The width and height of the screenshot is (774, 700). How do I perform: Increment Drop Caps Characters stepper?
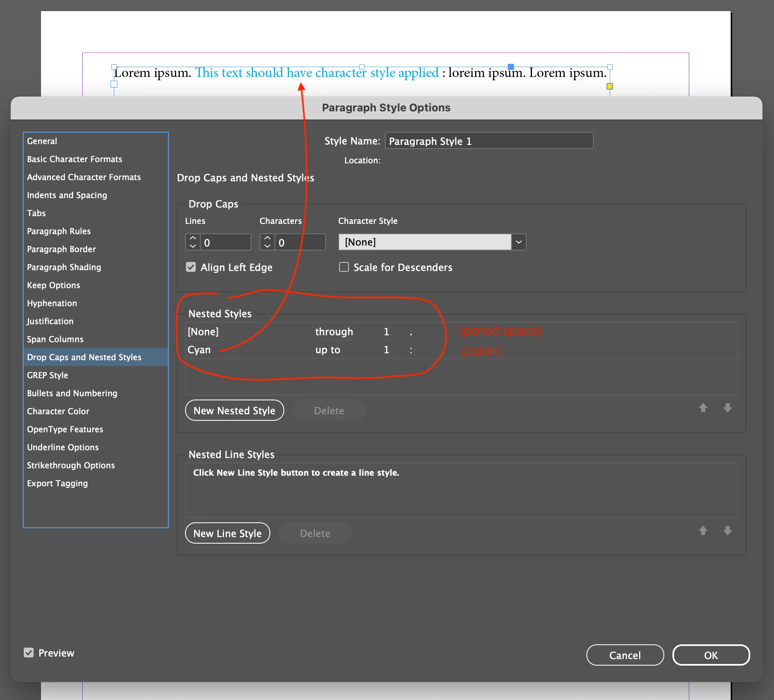pos(267,238)
